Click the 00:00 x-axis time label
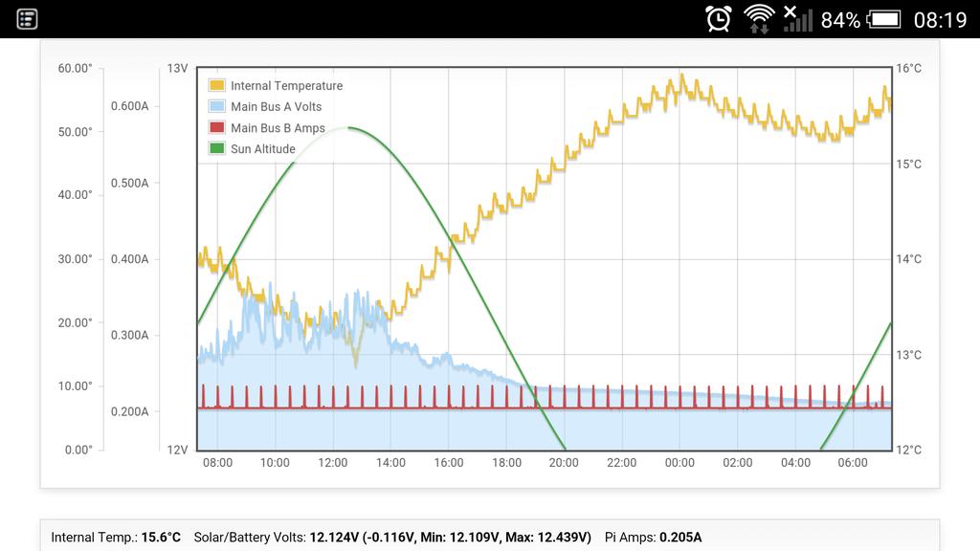The height and width of the screenshot is (551, 980). [x=679, y=463]
